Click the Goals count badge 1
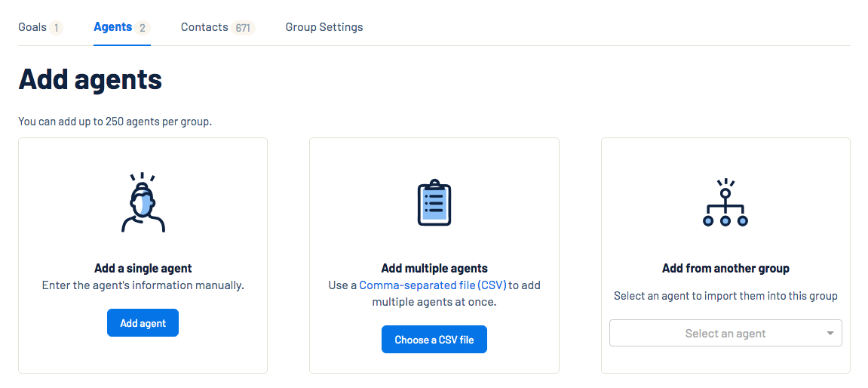868x388 pixels. pyautogui.click(x=56, y=28)
